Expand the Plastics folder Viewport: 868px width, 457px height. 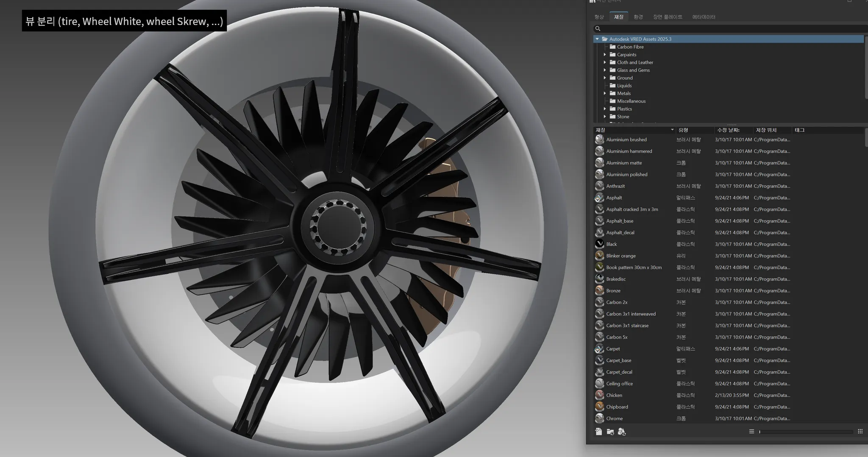pyautogui.click(x=605, y=109)
